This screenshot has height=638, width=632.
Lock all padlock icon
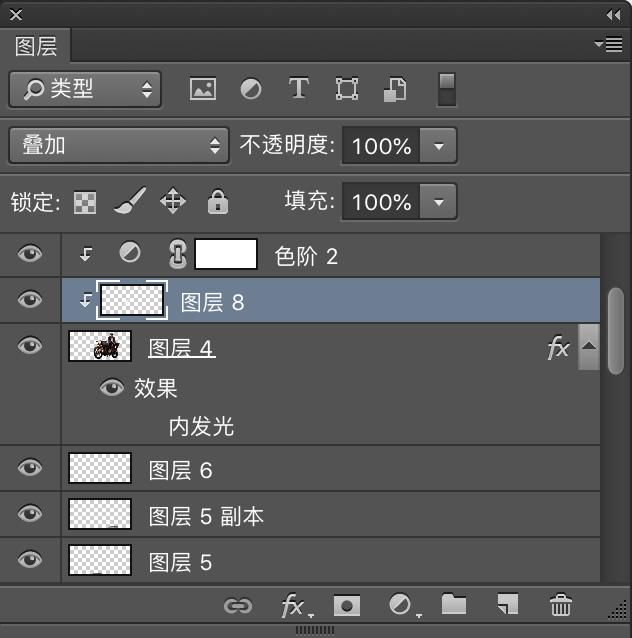(218, 201)
